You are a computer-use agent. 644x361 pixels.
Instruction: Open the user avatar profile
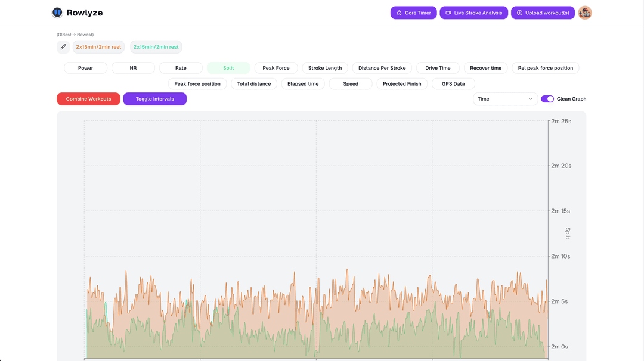pyautogui.click(x=585, y=13)
